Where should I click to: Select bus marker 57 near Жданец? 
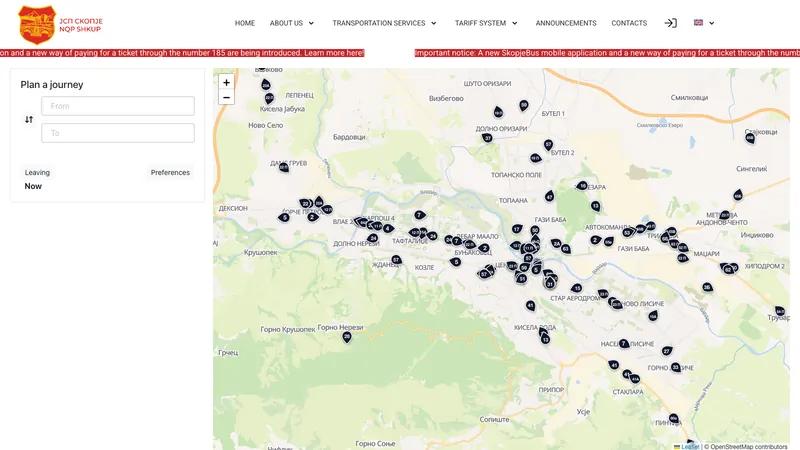[x=396, y=260]
